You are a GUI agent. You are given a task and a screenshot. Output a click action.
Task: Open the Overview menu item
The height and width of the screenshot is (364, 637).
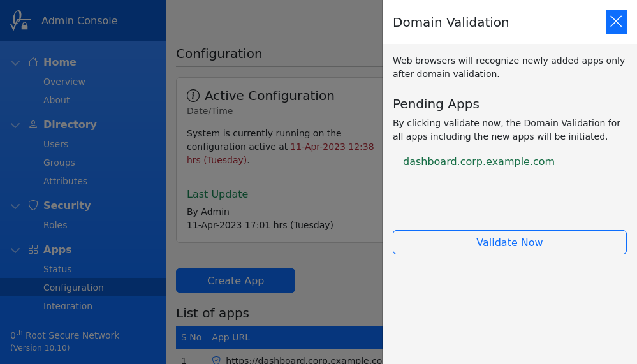[x=64, y=82]
